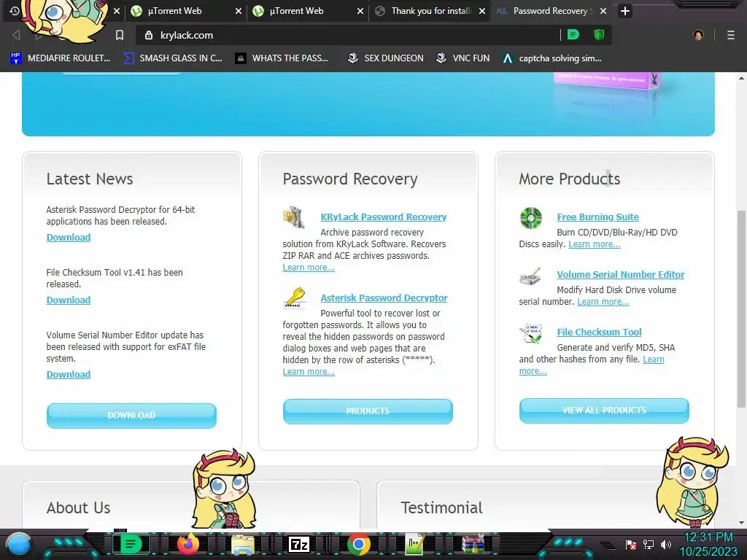
Task: Open the browser hamburger menu
Action: (730, 35)
